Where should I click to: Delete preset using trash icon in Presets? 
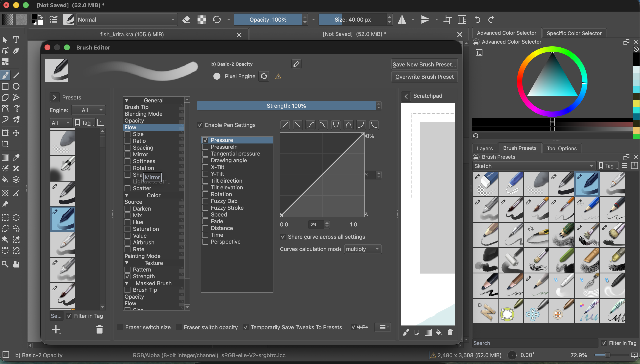pos(99,330)
